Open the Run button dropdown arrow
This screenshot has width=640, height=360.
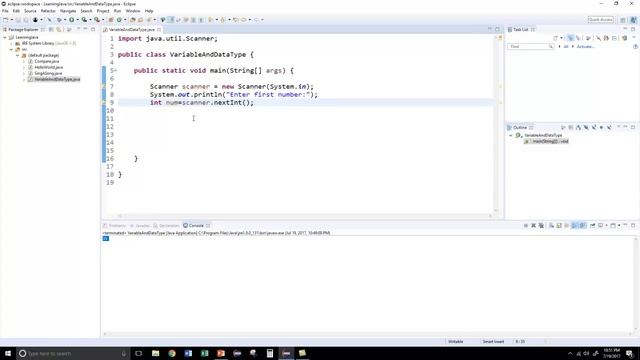click(x=78, y=20)
